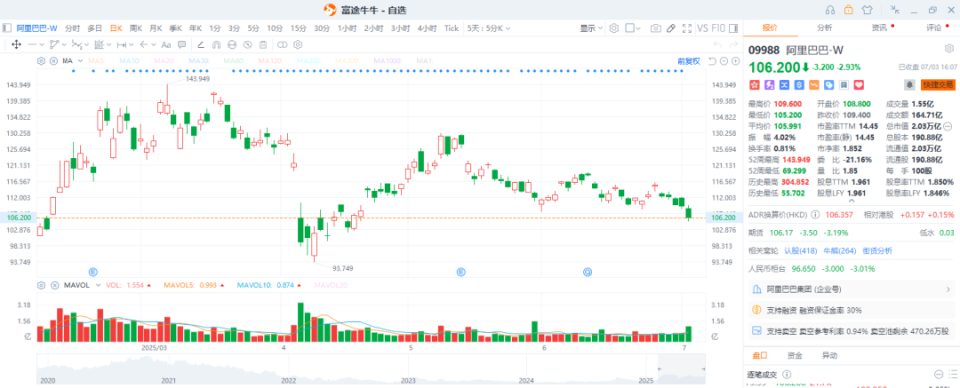The image size is (960, 388).
Task: Toggle the left sidebar panel icon
Action: click(x=7, y=28)
